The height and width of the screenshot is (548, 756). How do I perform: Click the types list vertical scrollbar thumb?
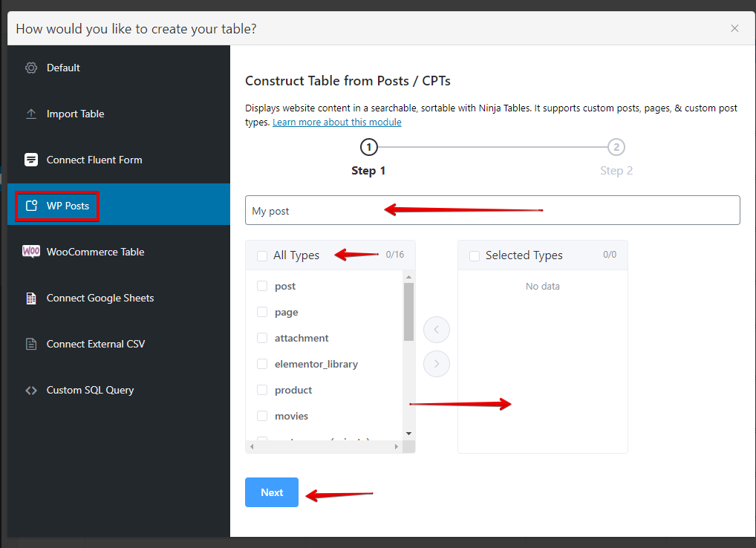pos(408,312)
